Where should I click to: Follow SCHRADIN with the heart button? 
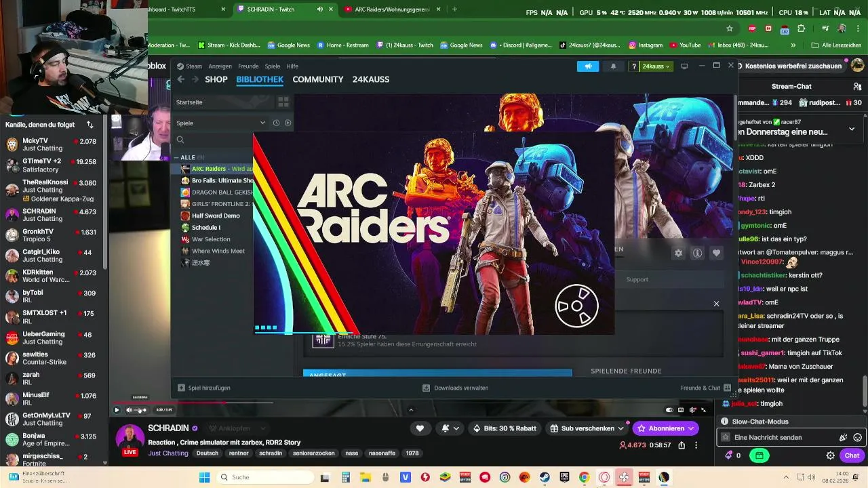(420, 428)
